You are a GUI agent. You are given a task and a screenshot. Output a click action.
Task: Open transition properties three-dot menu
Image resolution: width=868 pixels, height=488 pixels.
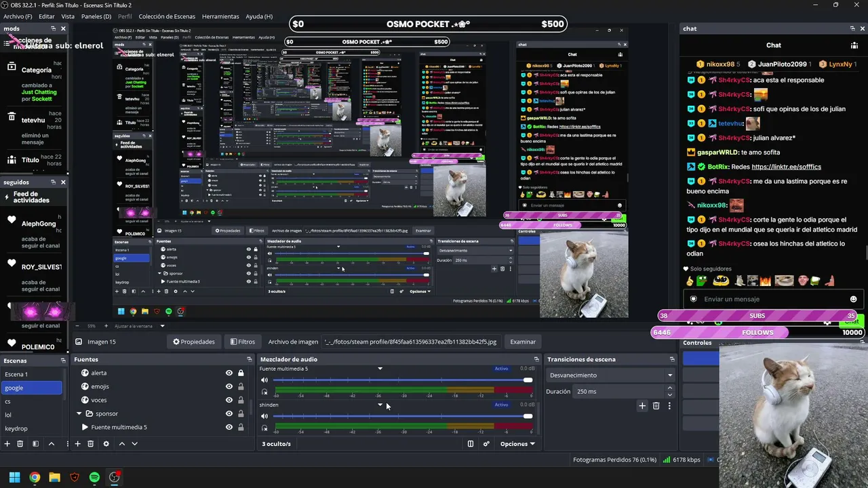coord(669,406)
